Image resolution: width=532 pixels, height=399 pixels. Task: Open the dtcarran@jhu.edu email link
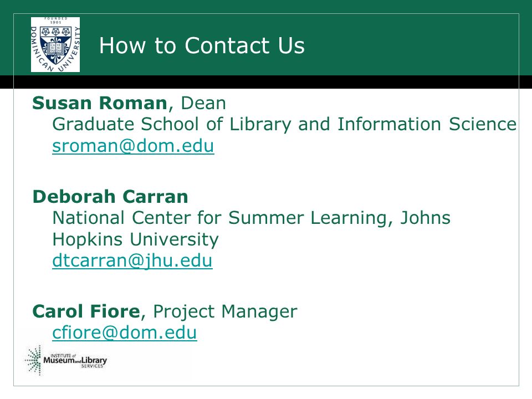[x=132, y=260]
